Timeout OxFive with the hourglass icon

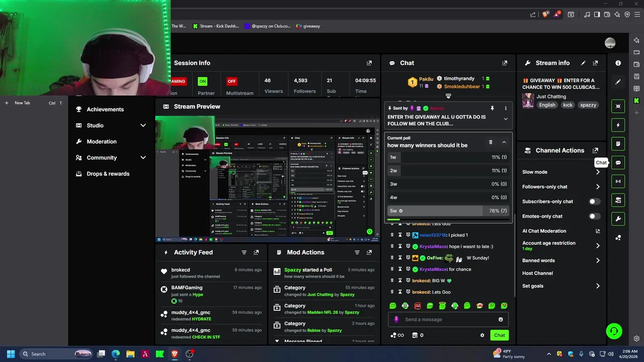400,258
